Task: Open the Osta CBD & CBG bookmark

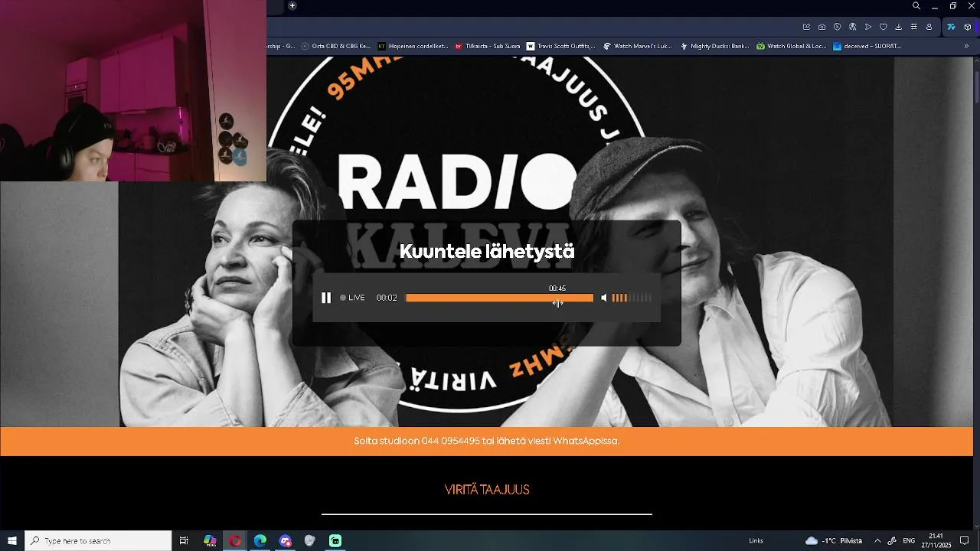Action: coord(336,46)
